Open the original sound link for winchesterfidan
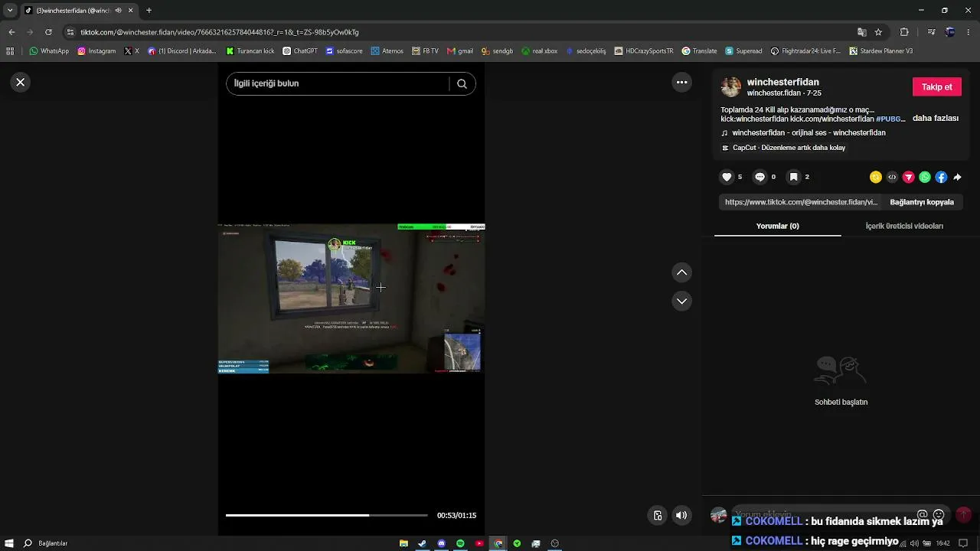Image resolution: width=980 pixels, height=551 pixels. (808, 133)
